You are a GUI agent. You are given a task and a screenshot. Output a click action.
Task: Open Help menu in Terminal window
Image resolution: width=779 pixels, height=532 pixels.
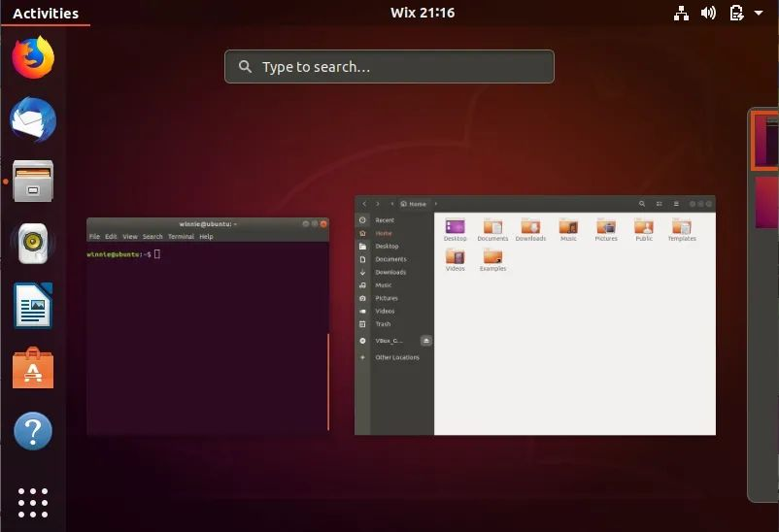(206, 237)
